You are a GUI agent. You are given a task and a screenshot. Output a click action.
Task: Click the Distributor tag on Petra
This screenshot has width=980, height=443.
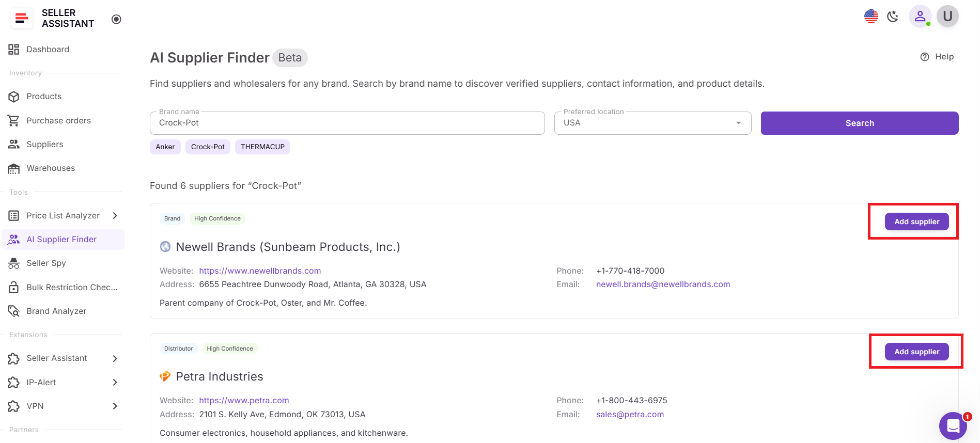pos(178,349)
